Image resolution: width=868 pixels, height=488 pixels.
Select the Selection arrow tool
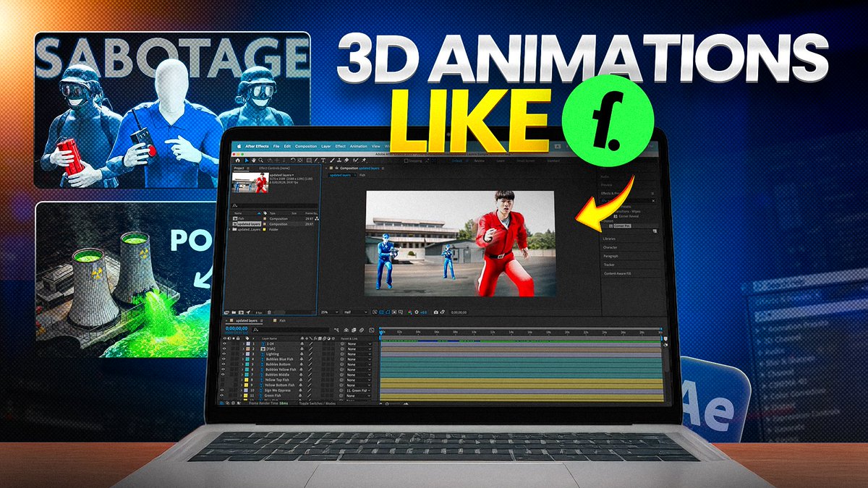tap(247, 160)
